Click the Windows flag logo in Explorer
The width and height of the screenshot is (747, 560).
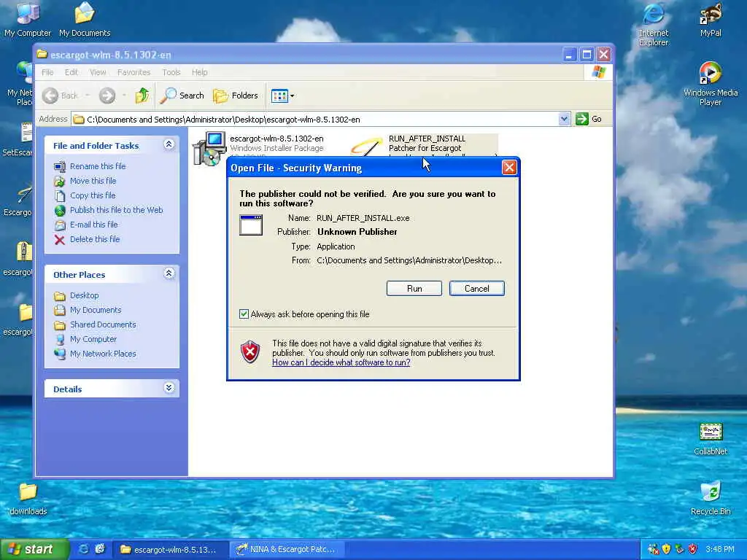click(x=598, y=72)
